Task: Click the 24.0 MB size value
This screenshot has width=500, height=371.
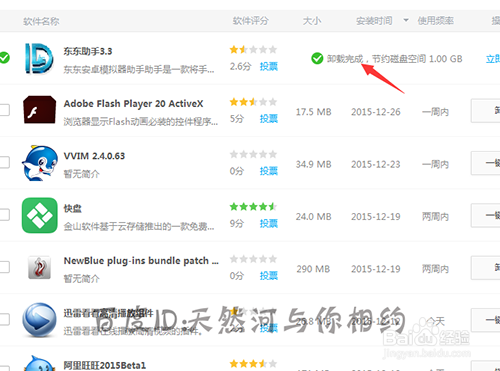Action: click(x=313, y=217)
